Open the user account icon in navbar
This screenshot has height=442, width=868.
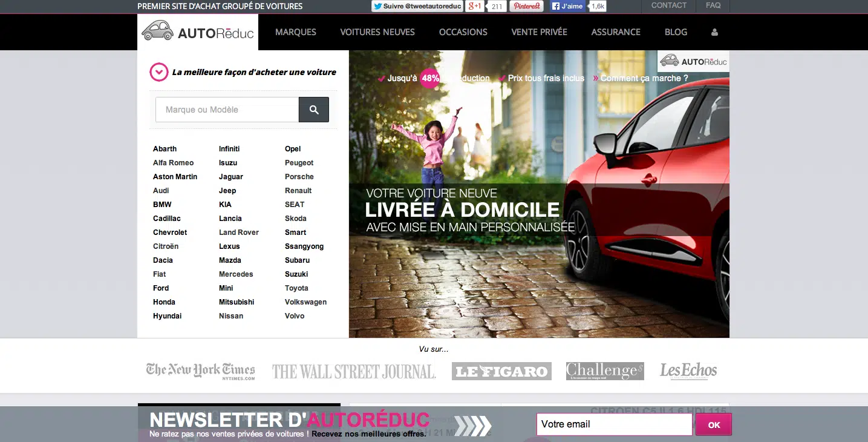[x=714, y=32]
